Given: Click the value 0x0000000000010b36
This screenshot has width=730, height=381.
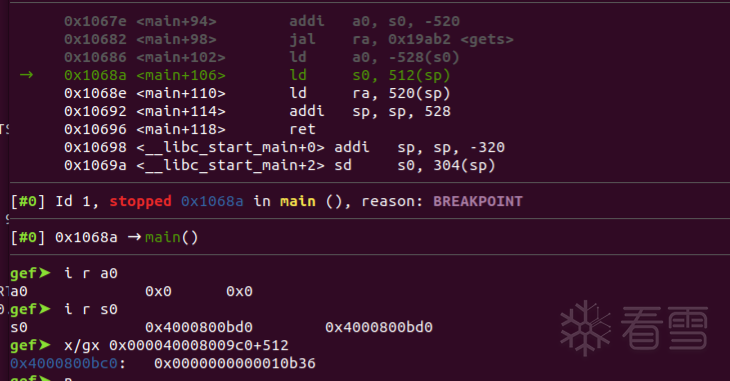Looking at the screenshot, I should click(x=235, y=363).
